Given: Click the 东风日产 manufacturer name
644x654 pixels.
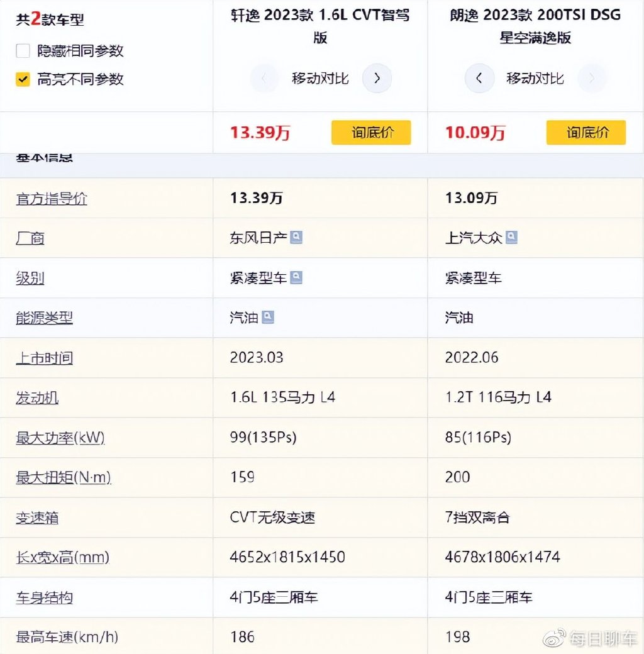Looking at the screenshot, I should tap(258, 238).
